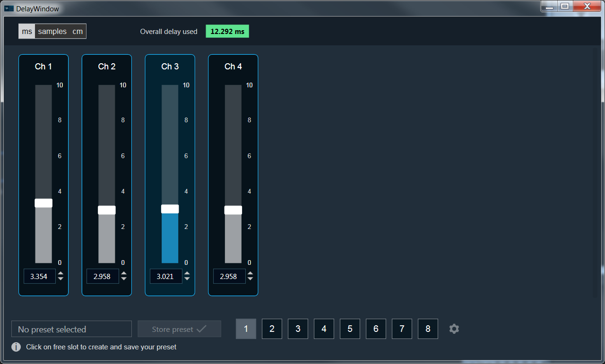Viewport: 605px width, 364px height.
Task: Increase Ch 3 delay with up arrow
Action: tap(187, 273)
